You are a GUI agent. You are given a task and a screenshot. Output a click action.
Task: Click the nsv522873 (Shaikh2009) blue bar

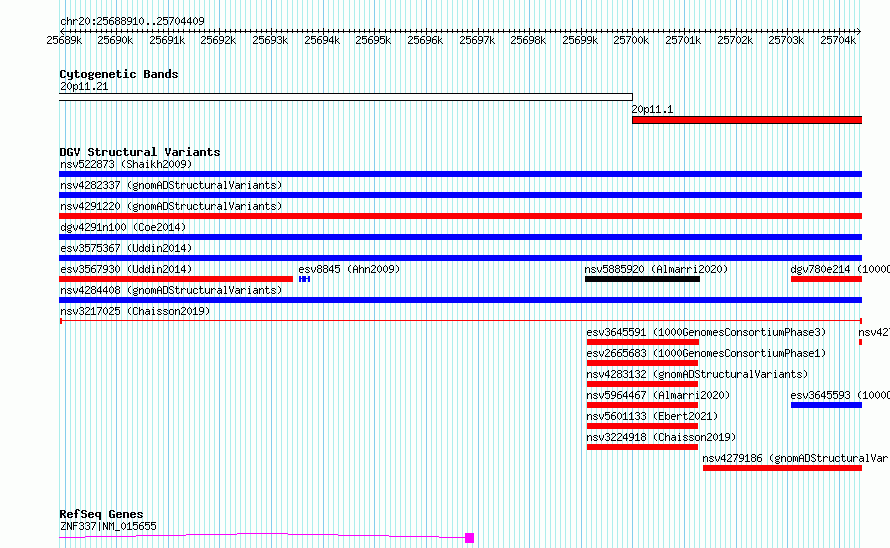[460, 174]
